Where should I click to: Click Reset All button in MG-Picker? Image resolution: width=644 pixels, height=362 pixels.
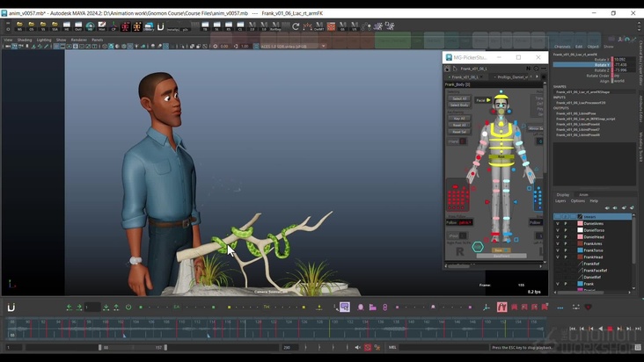[x=459, y=125]
